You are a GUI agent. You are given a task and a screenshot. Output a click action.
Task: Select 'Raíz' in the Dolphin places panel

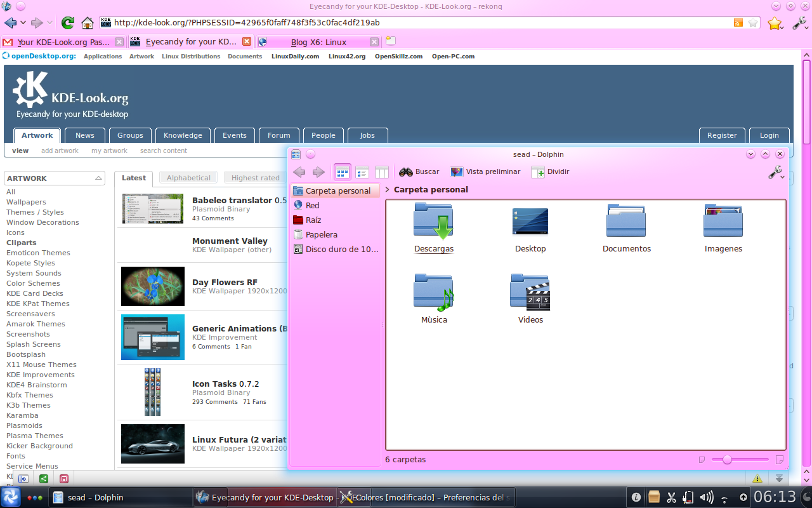336,220
